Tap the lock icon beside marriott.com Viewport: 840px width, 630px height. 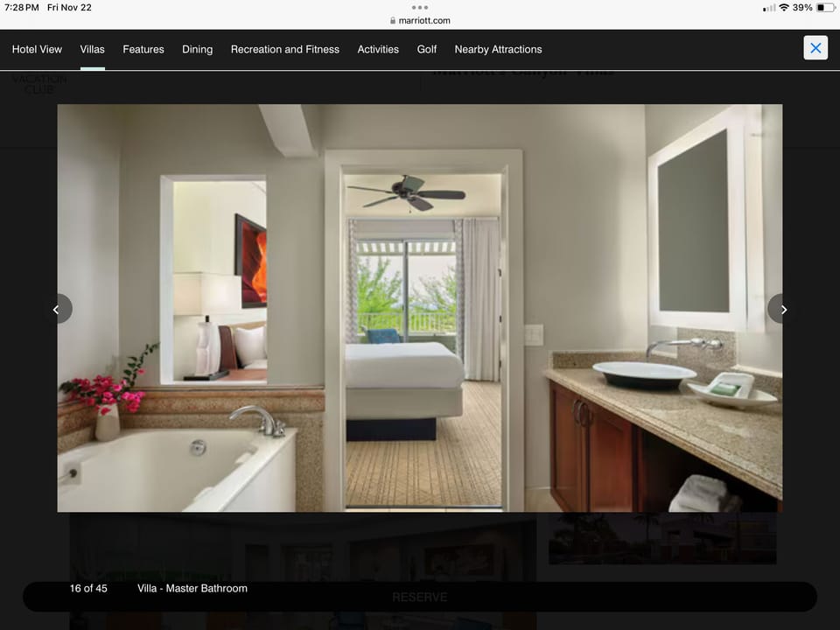coord(393,20)
